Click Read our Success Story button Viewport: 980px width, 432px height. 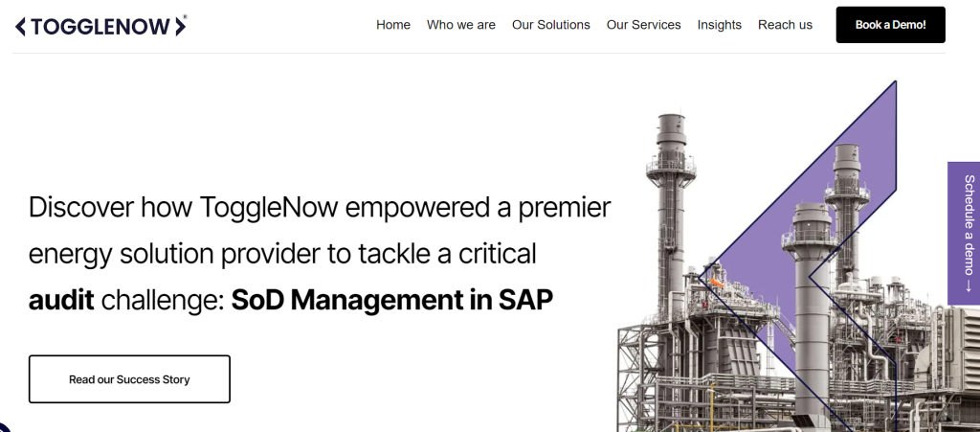[129, 379]
